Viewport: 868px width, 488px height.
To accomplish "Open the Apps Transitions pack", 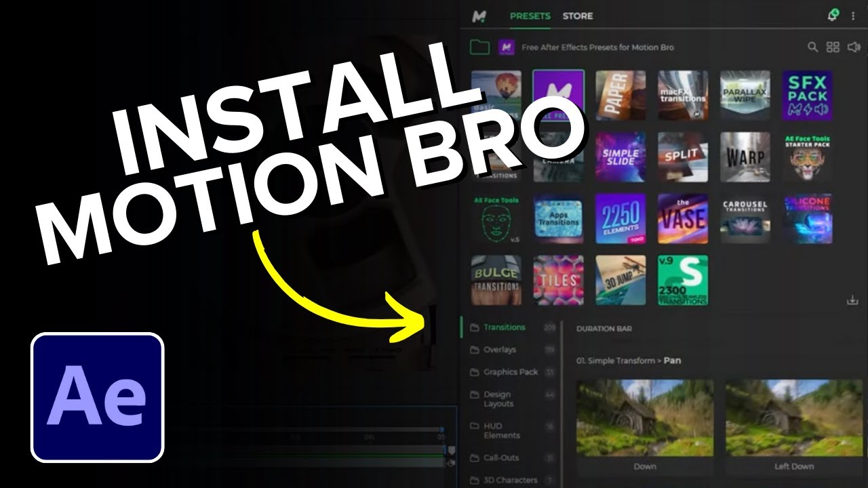I will pyautogui.click(x=558, y=219).
